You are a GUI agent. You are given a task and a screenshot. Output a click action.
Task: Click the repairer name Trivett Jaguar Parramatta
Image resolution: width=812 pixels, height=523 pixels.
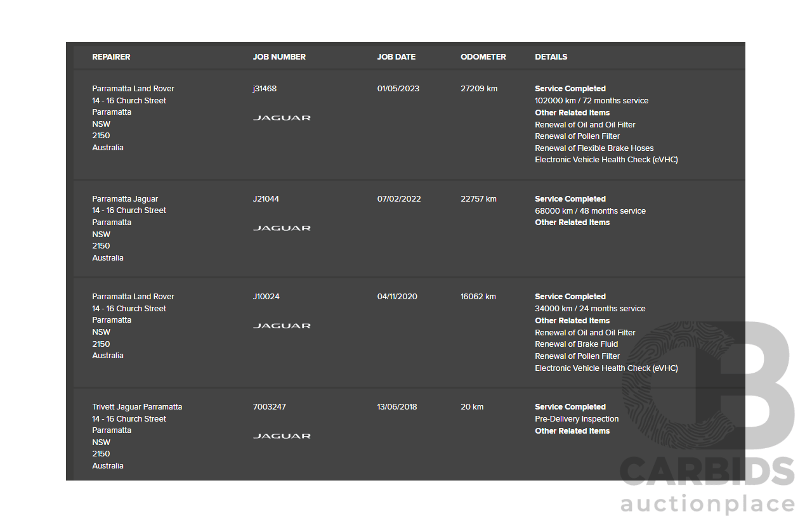pos(137,407)
